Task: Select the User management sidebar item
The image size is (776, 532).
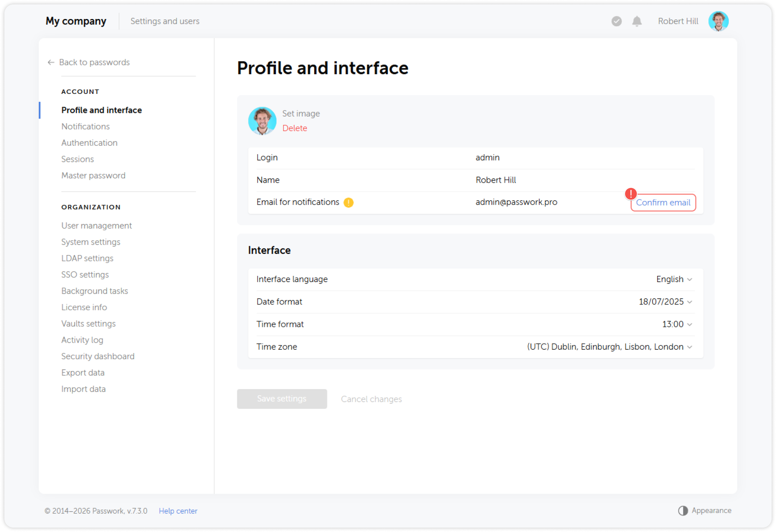Action: tap(96, 225)
